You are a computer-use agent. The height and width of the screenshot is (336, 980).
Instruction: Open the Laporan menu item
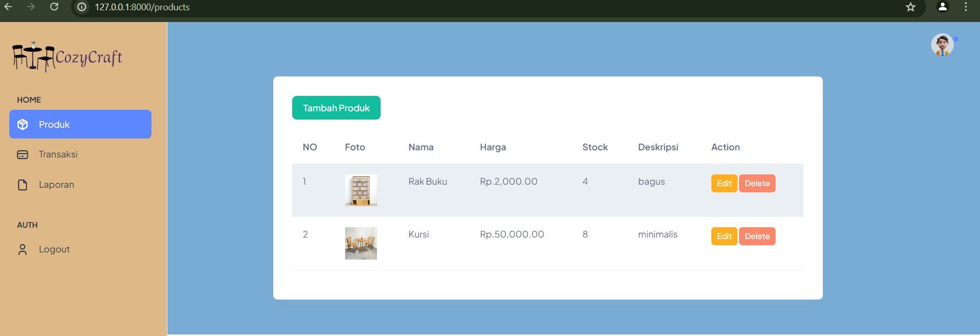tap(80, 185)
